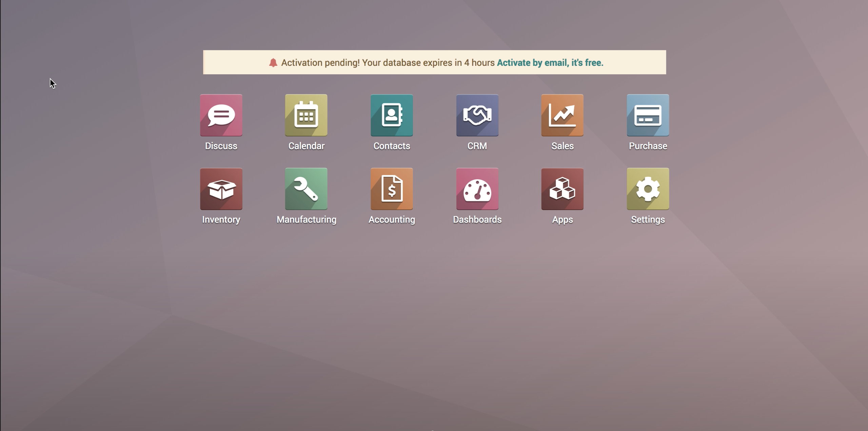Click the red bell in activation banner

(273, 63)
